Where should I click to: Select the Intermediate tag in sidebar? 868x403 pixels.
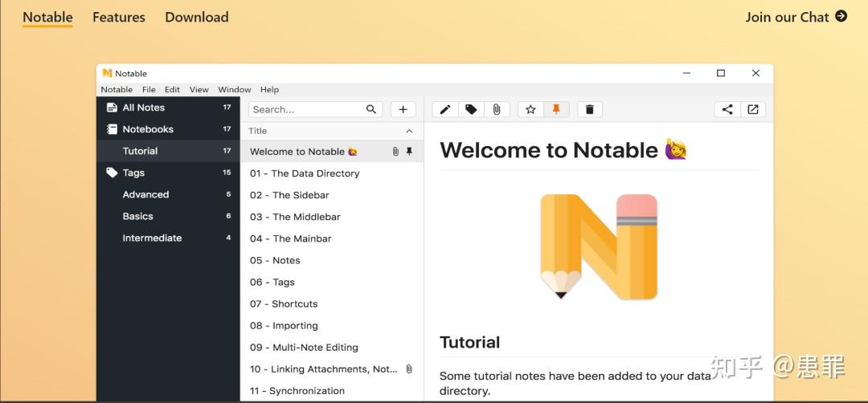pos(152,238)
